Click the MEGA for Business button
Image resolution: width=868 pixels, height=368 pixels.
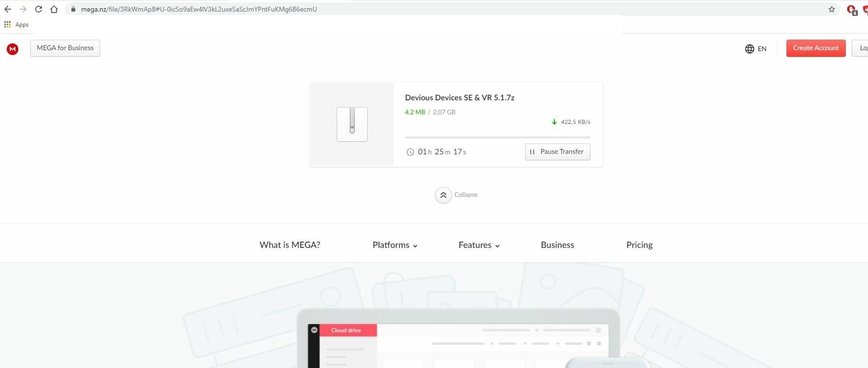65,48
